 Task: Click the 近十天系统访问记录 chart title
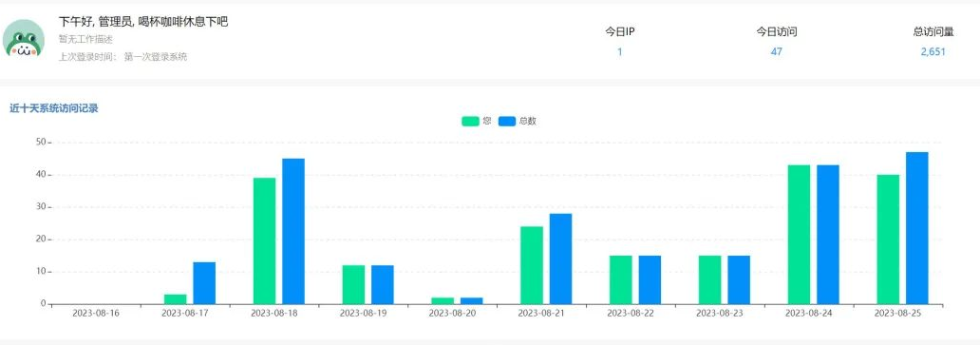[x=54, y=108]
